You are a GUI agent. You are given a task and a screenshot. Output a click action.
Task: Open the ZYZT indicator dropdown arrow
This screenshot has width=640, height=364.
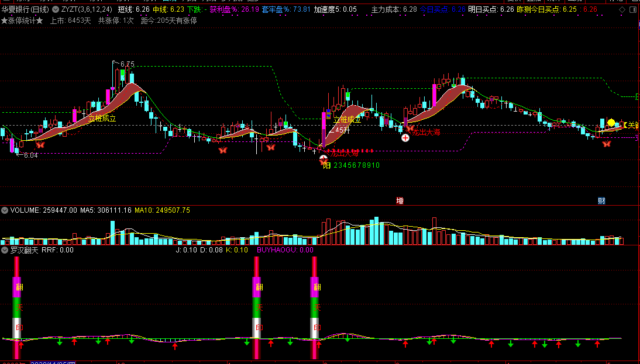[x=55, y=9]
